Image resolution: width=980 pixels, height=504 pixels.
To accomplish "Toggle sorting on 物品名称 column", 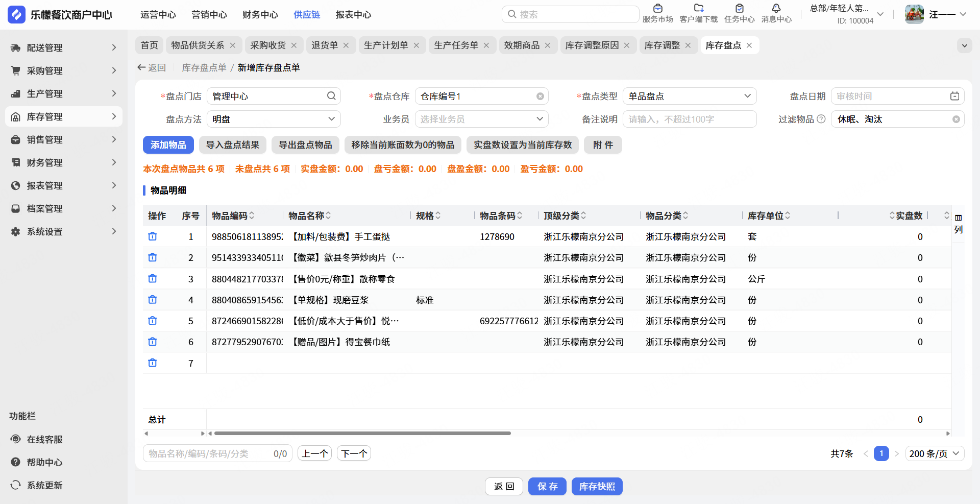I will click(x=328, y=215).
